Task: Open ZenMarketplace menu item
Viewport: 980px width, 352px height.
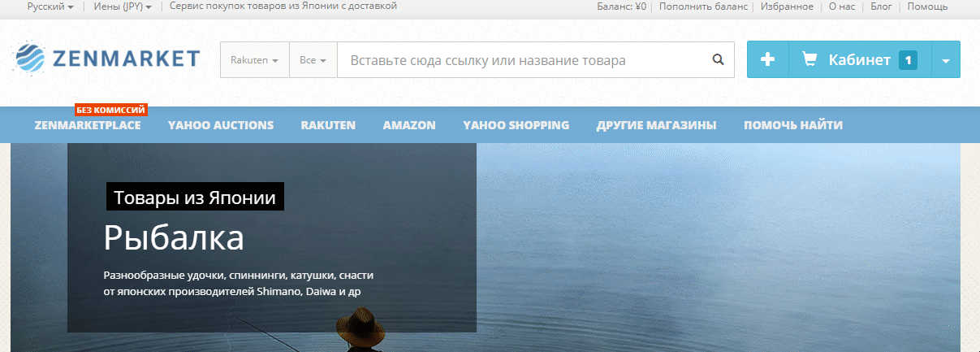Action: point(88,125)
